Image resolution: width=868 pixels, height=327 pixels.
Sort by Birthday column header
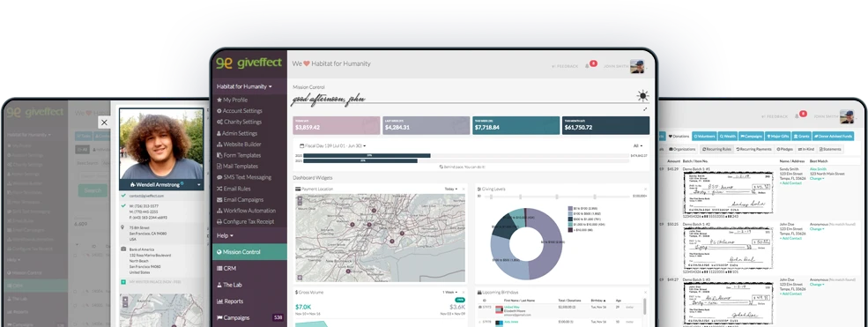(x=597, y=301)
